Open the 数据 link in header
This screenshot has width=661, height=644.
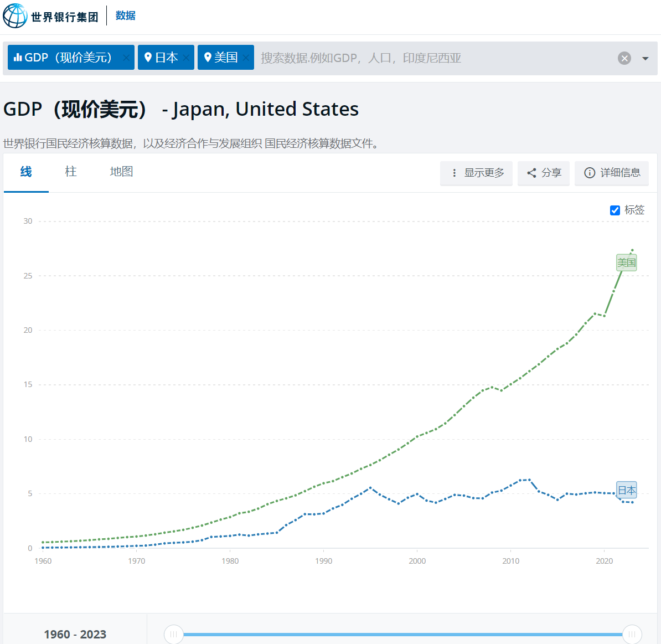(x=125, y=16)
